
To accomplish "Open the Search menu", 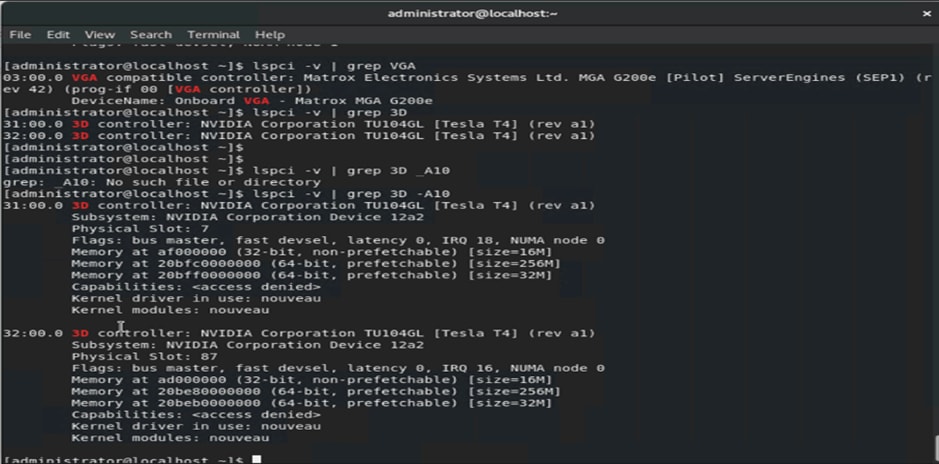I will pyautogui.click(x=151, y=35).
